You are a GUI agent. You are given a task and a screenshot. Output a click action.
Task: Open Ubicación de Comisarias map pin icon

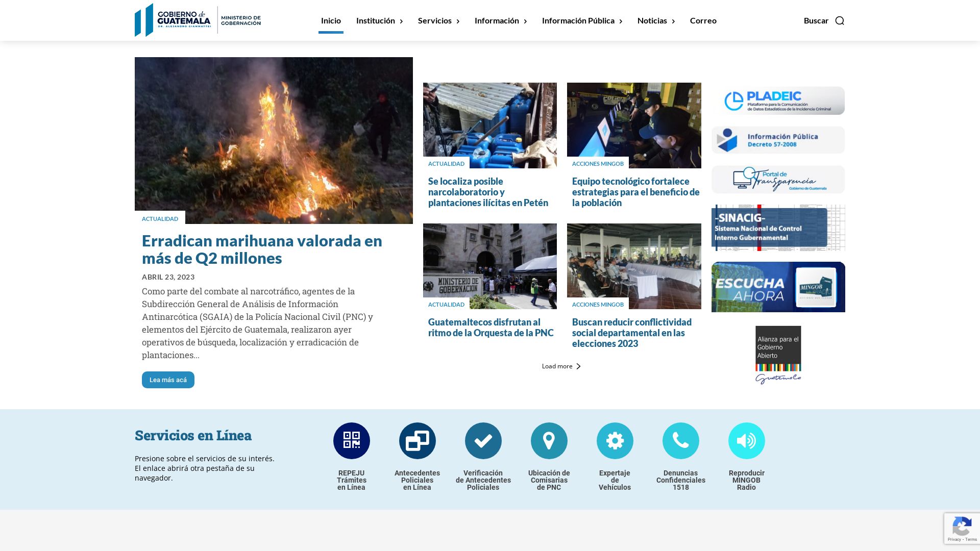549,440
